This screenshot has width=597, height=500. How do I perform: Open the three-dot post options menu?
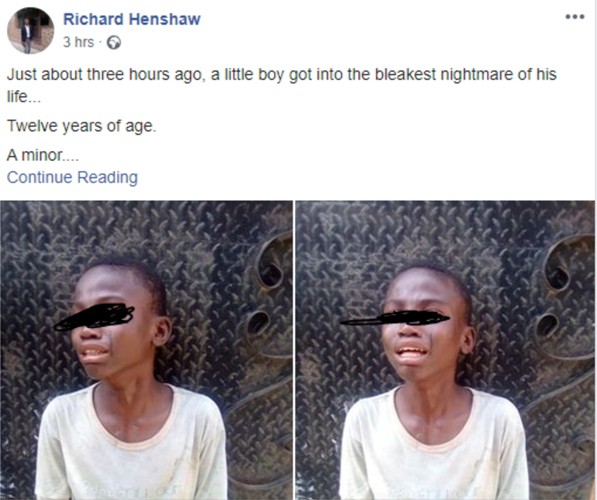(x=575, y=17)
